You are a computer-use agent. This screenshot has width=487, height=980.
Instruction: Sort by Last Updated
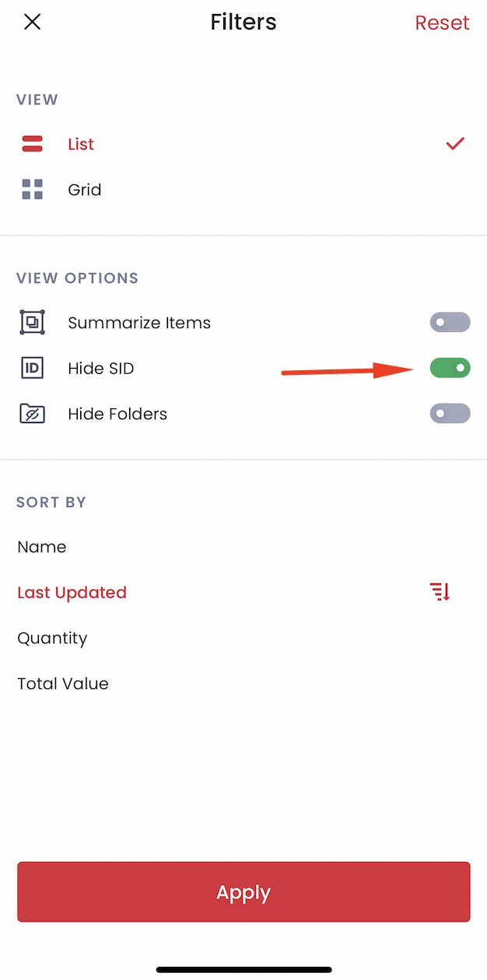coord(72,592)
